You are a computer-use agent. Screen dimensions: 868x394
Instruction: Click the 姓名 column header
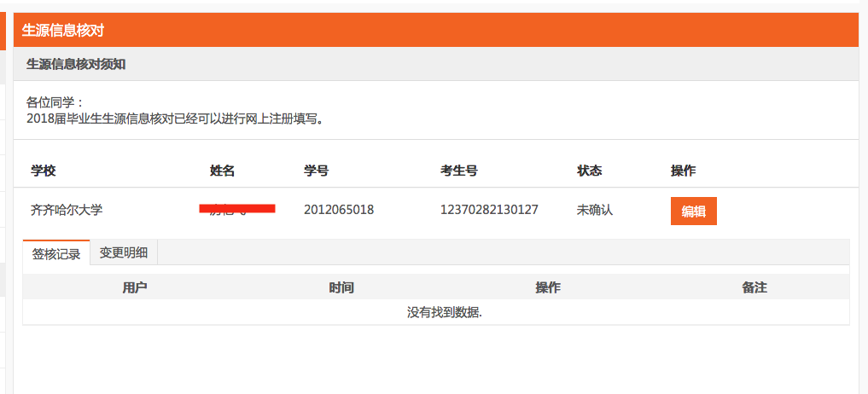[222, 171]
